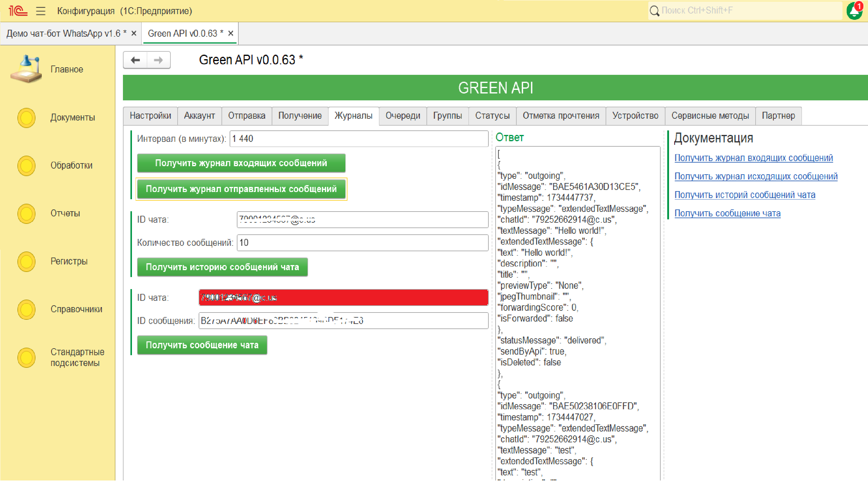Image resolution: width=868 pixels, height=485 pixels.
Task: Open the Сервисные методы tab
Action: (710, 116)
